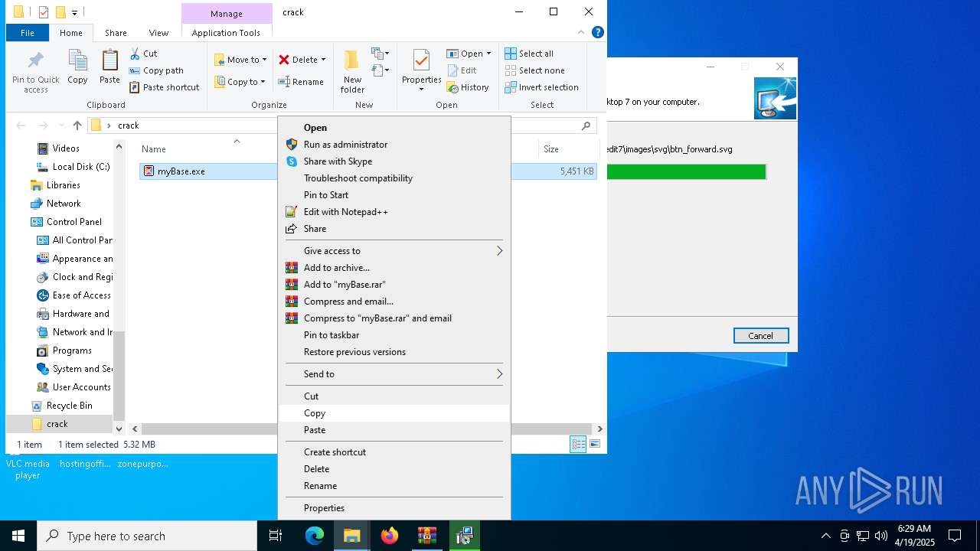
Task: Open WinRAR from taskbar
Action: [427, 536]
